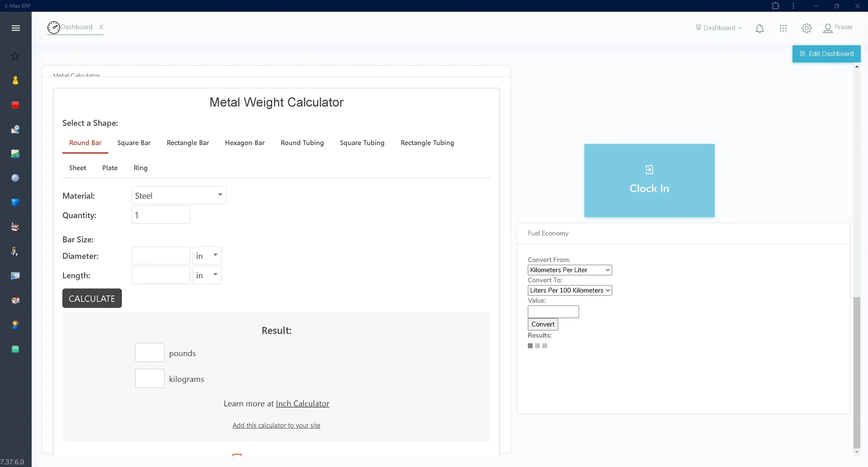Select the red square sidebar icon
The image size is (868, 467).
(x=15, y=105)
